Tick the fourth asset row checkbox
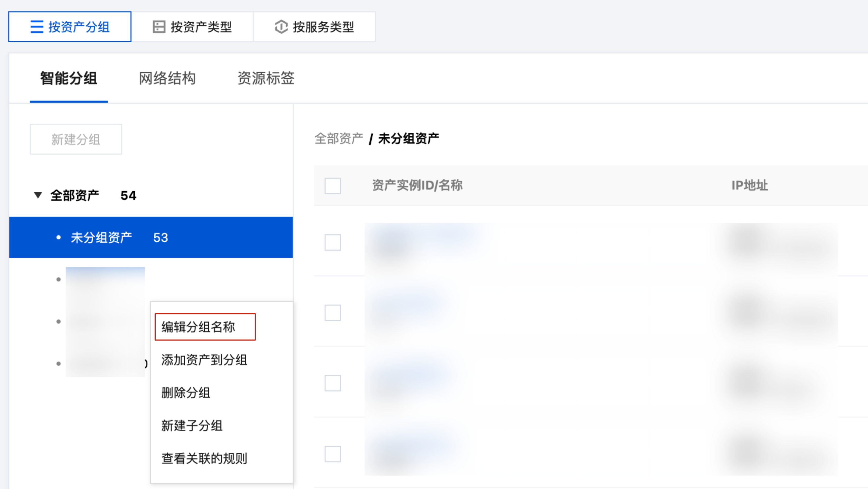 (x=333, y=454)
